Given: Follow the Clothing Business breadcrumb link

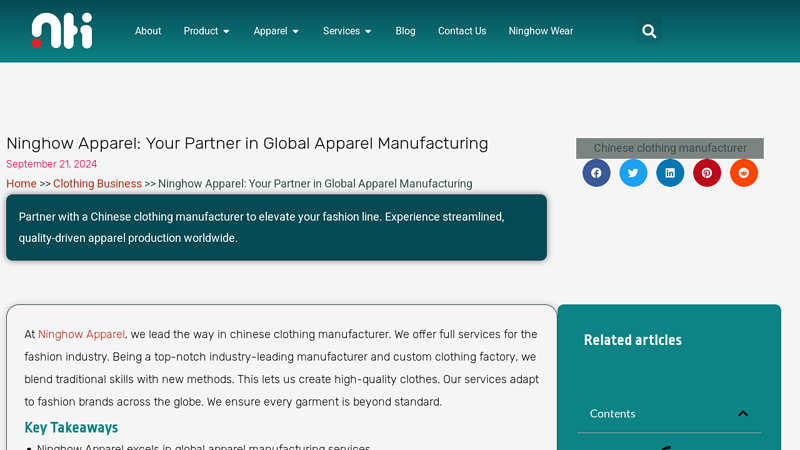Looking at the screenshot, I should [97, 184].
